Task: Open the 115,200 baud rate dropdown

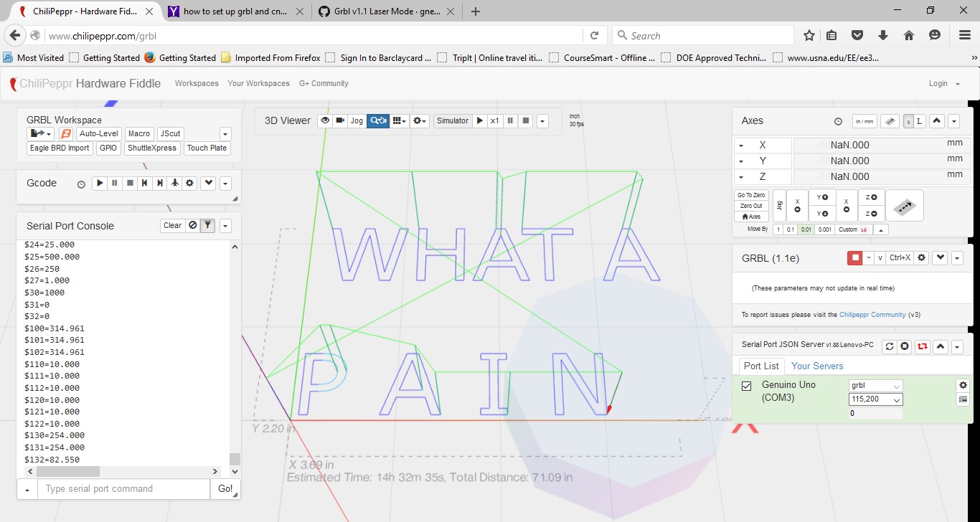Action: tap(875, 399)
